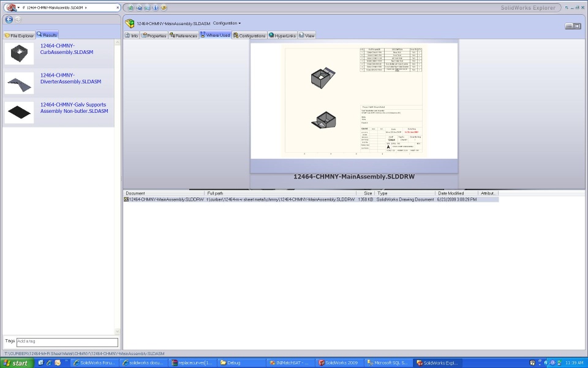Click the status bar file path text
The image size is (588, 368).
(85, 353)
